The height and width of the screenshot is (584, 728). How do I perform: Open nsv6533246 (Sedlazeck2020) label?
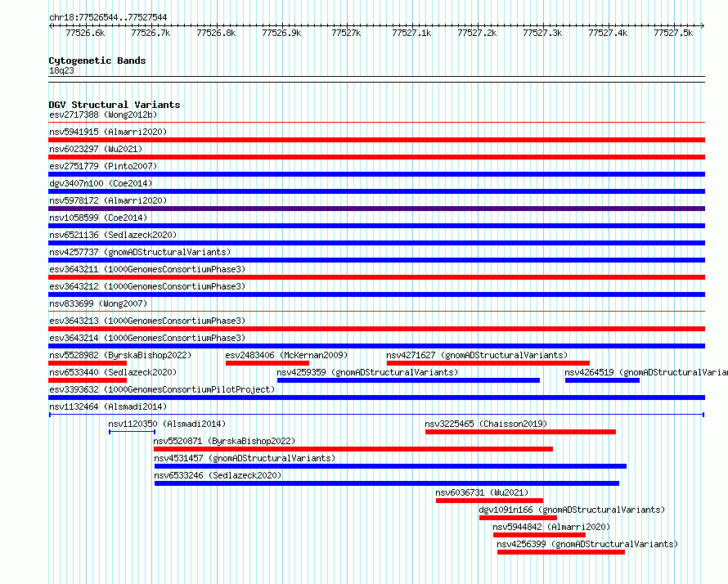[x=218, y=475]
